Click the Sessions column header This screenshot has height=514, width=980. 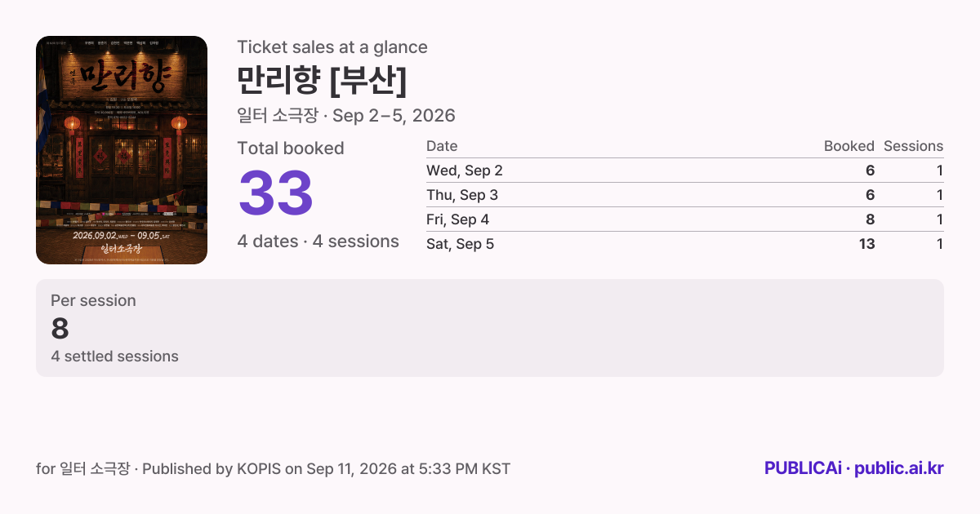coord(913,146)
